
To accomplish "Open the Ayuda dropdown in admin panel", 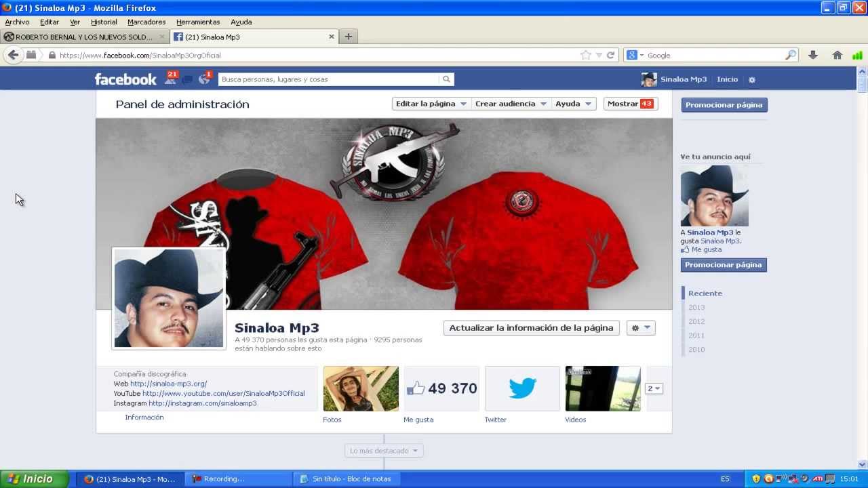I will click(x=574, y=104).
